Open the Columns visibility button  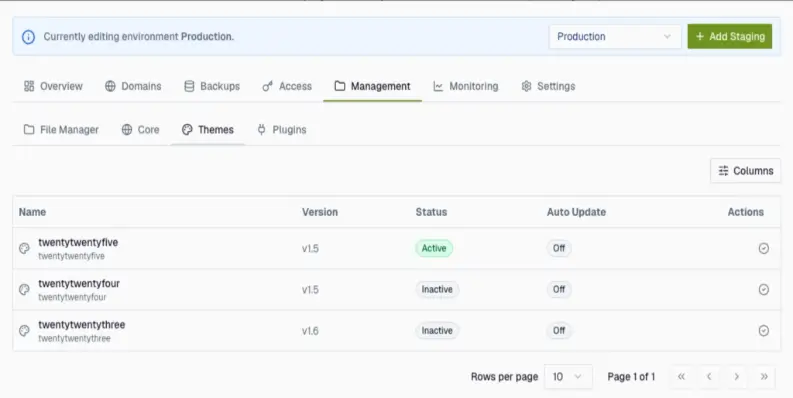(745, 171)
